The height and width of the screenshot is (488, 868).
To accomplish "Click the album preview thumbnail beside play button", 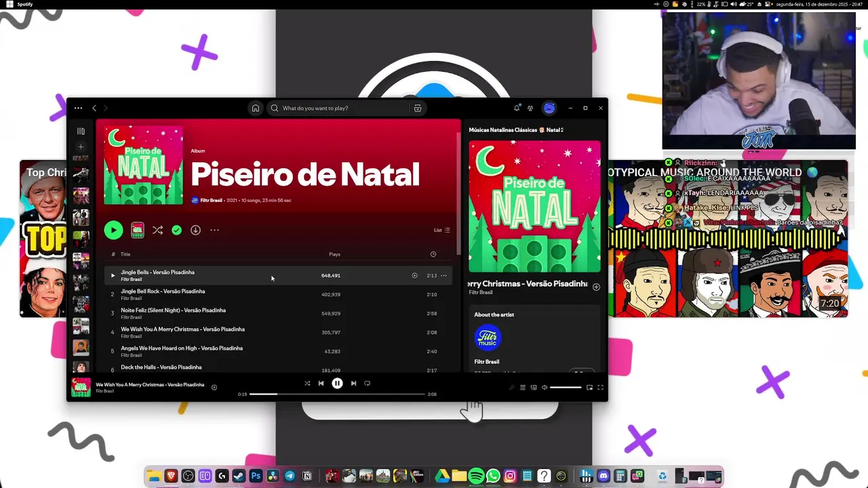I will click(138, 230).
